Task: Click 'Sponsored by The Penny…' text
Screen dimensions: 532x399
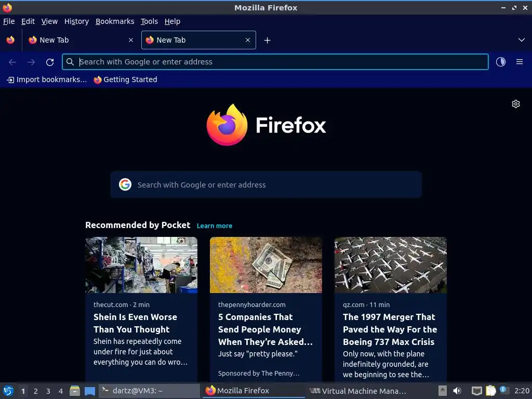Action: (259, 373)
